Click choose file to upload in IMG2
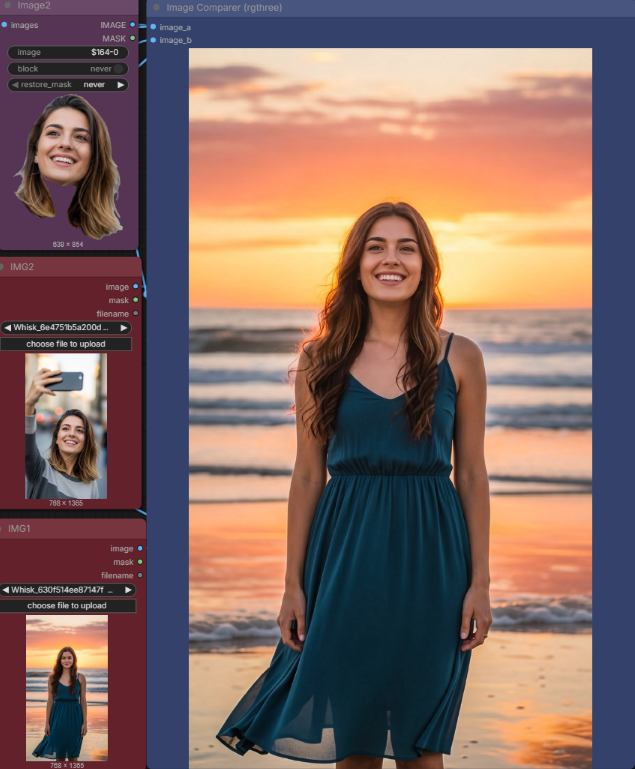Viewport: 635px width, 769px height. click(66, 344)
